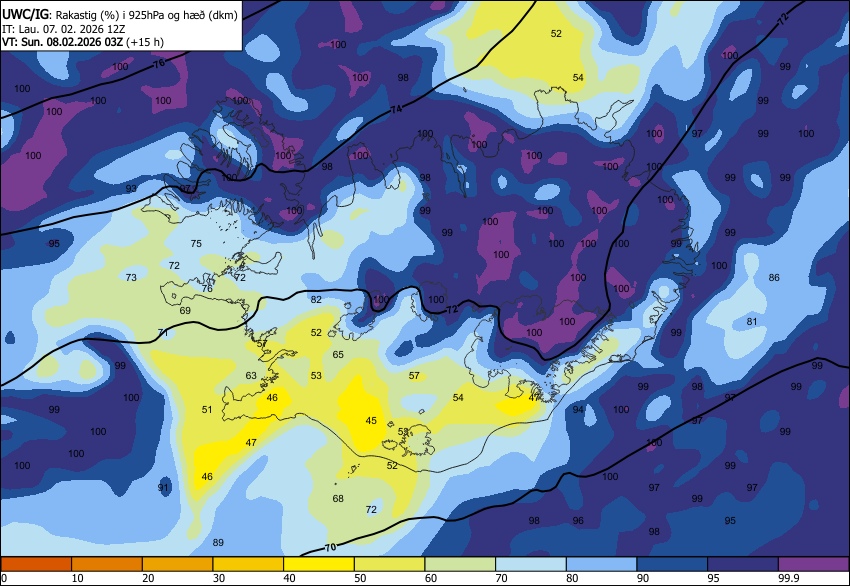Click the 'VT: Sun. 08.02.2026 03Z' line
Viewport: 850px width, 586px height.
pos(62,42)
